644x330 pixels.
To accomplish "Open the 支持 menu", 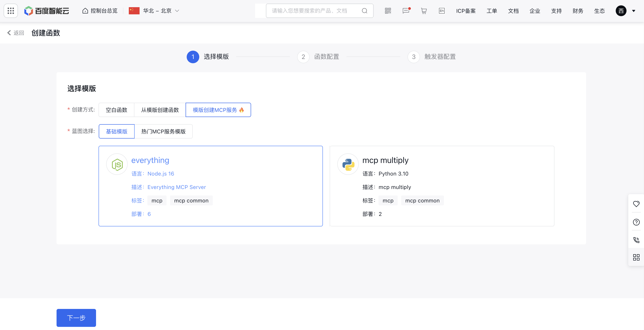I will (x=556, y=11).
